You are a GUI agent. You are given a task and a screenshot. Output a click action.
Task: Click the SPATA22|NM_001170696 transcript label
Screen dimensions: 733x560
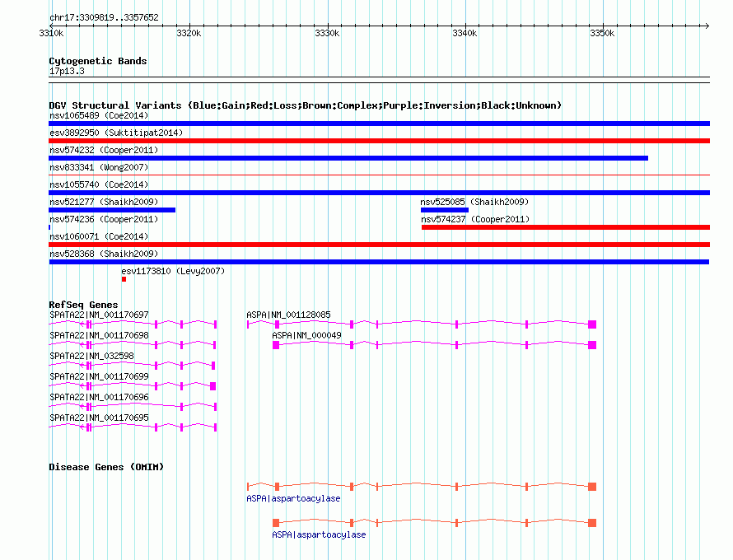[x=99, y=397]
